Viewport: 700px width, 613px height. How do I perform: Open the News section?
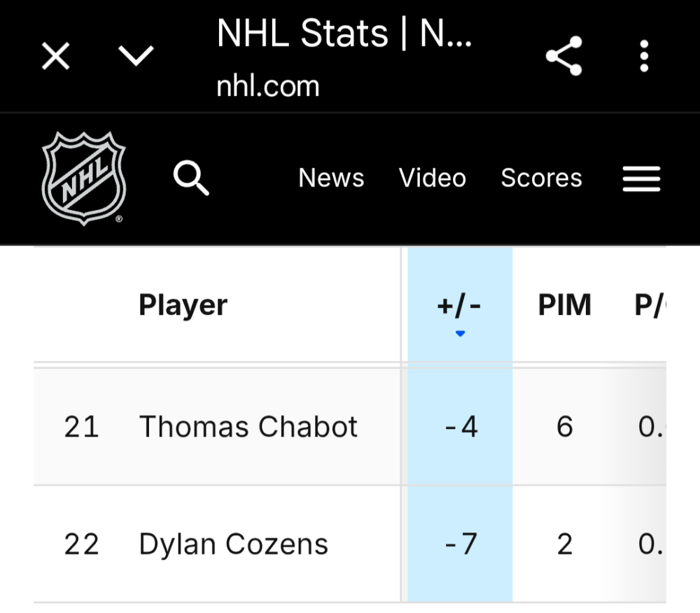[x=331, y=178]
